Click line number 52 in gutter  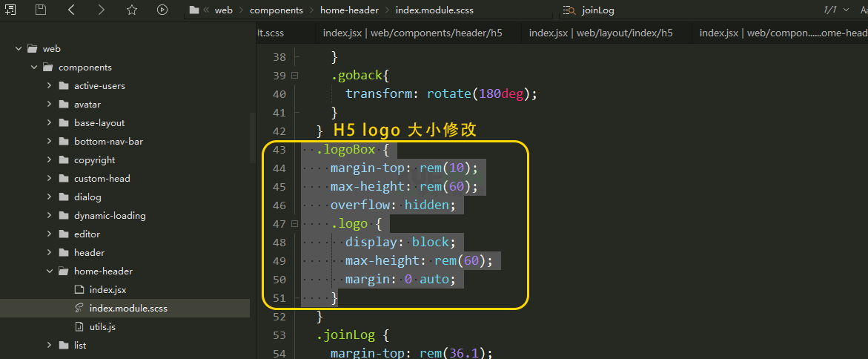(279, 316)
